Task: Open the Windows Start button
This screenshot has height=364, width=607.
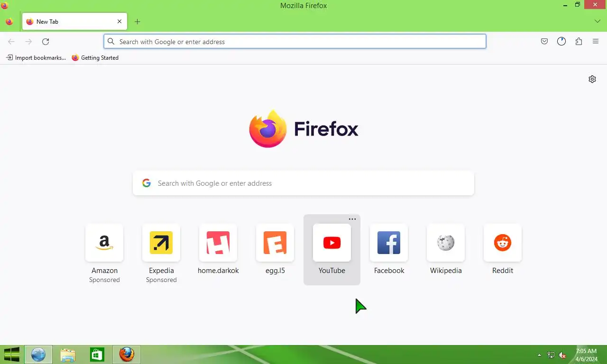Action: pos(11,355)
